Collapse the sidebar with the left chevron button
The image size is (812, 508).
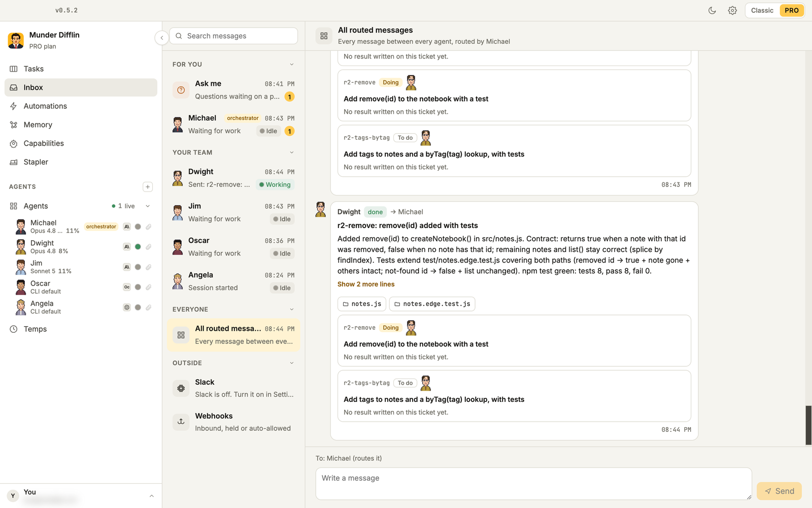[x=161, y=38]
